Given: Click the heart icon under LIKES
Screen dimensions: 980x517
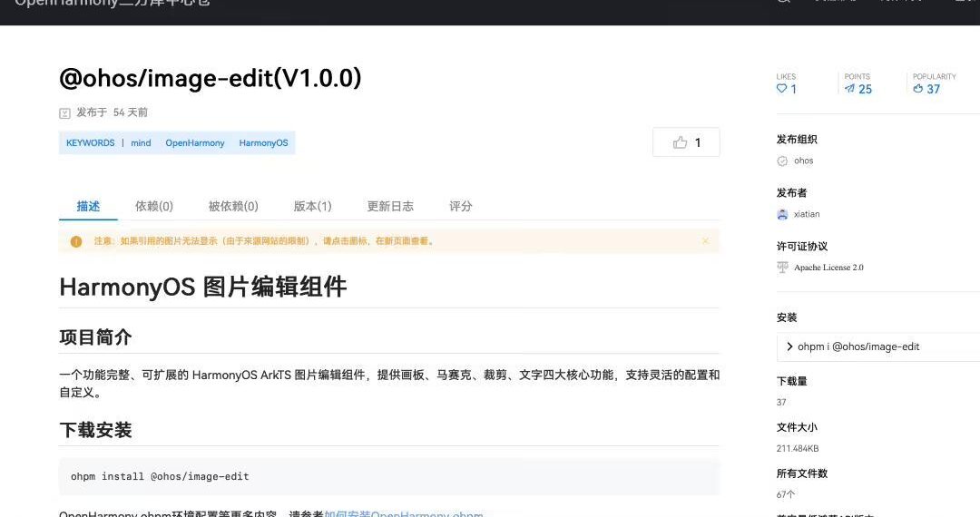Looking at the screenshot, I should tap(781, 89).
